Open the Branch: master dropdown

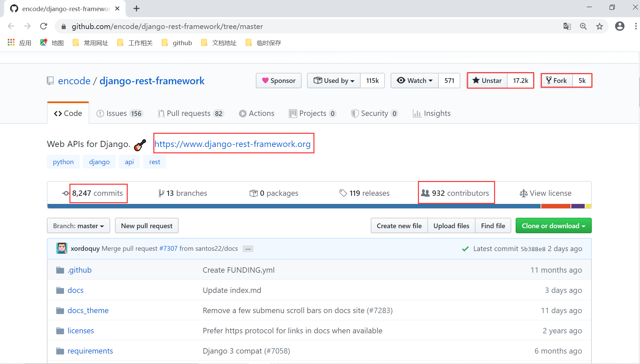(79, 226)
